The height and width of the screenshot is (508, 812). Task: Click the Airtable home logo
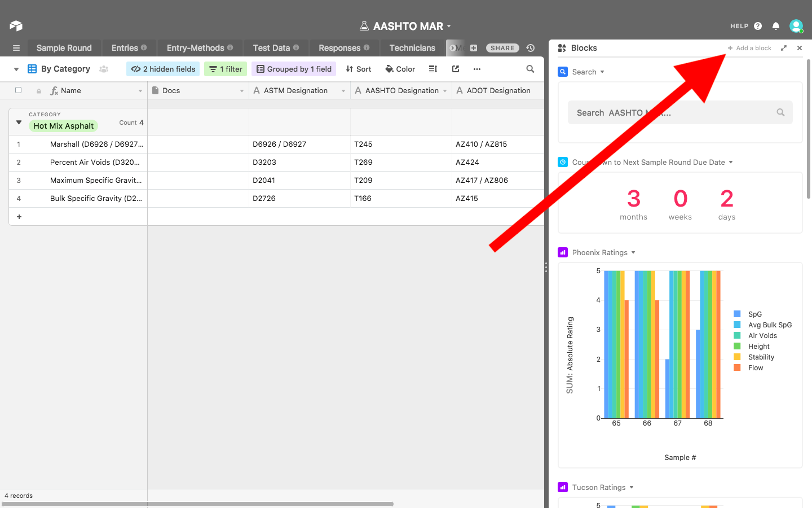[x=16, y=25]
